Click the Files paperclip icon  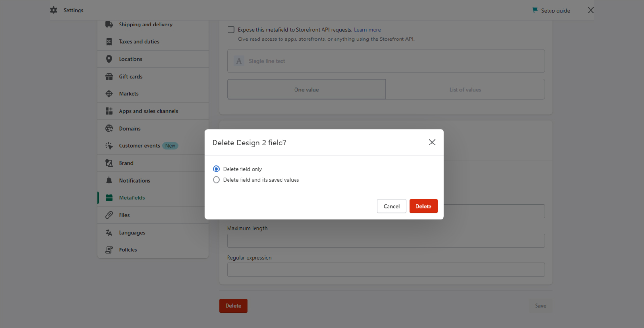(x=109, y=215)
